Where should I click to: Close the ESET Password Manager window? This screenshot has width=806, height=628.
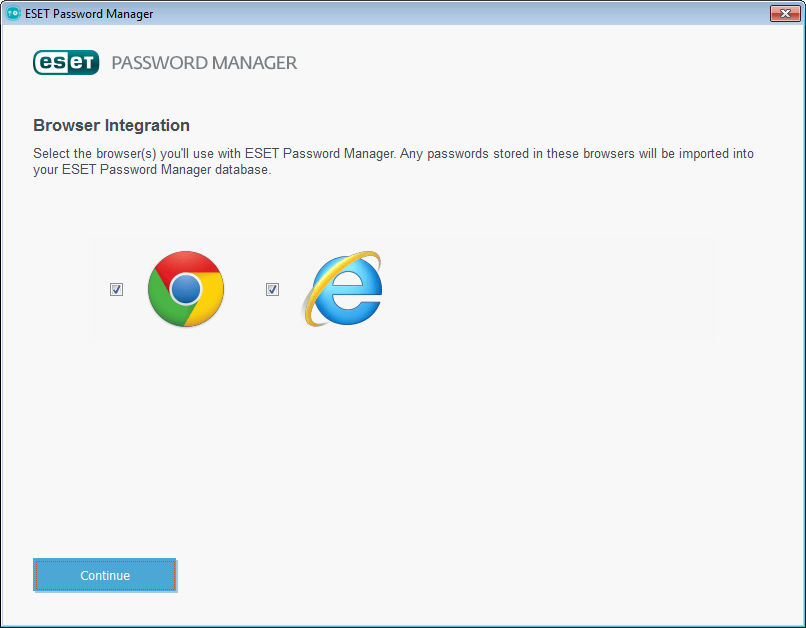(785, 13)
